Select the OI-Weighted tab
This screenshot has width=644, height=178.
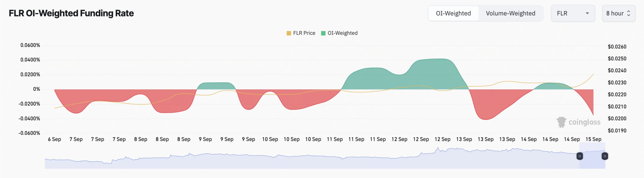pyautogui.click(x=454, y=13)
